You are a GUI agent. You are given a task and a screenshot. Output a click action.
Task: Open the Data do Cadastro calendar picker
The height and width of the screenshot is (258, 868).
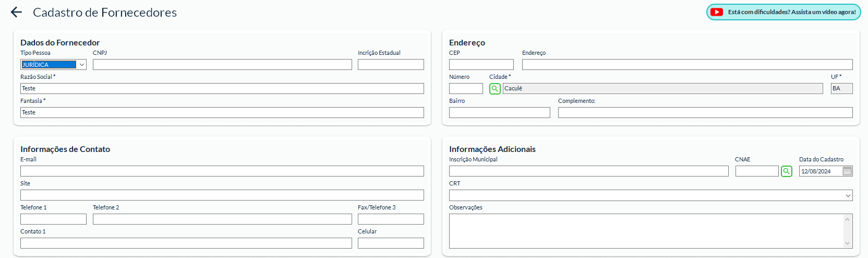847,171
